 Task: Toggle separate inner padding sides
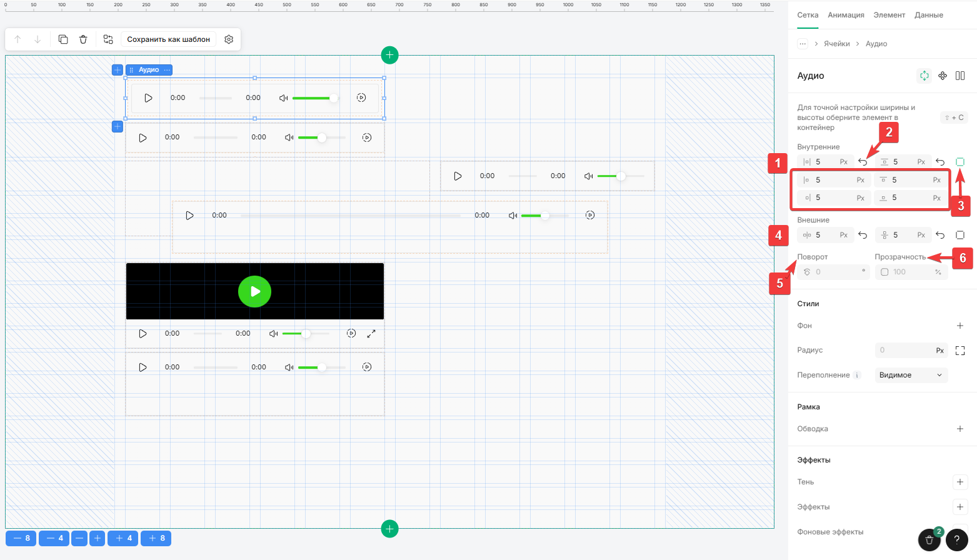(x=960, y=162)
